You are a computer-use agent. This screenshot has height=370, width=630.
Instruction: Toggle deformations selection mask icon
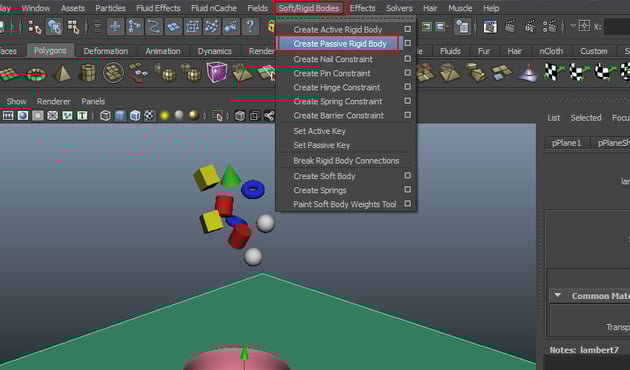192,27
